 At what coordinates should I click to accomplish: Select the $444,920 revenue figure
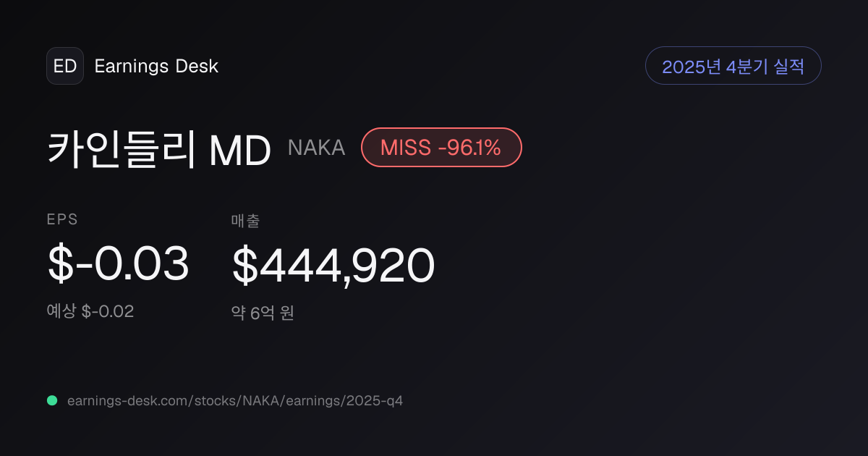(x=333, y=265)
